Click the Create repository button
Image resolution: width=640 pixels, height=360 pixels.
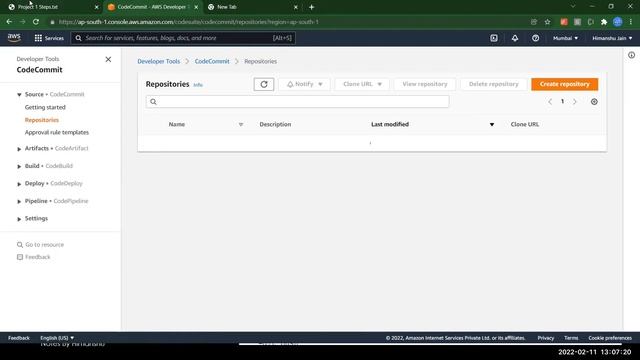[564, 84]
